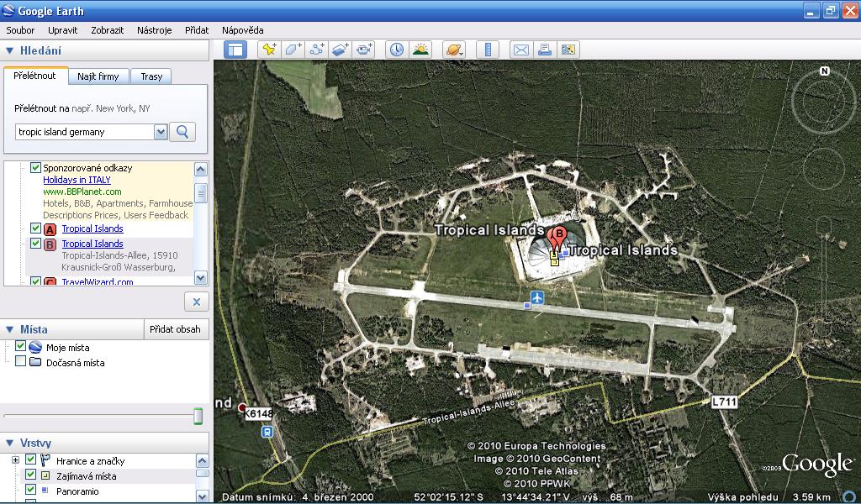Screen dimensions: 861x504
Task: Clear search results with X button
Action: [x=197, y=302]
